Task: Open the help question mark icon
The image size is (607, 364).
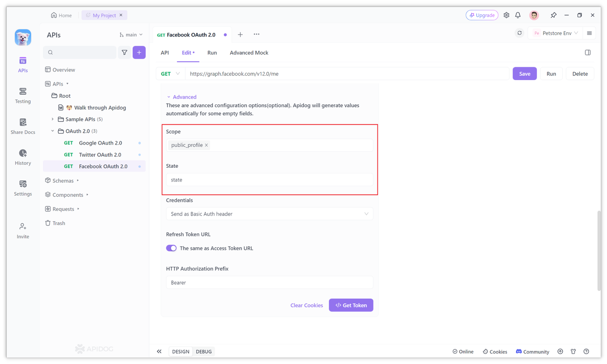Action: point(586,352)
